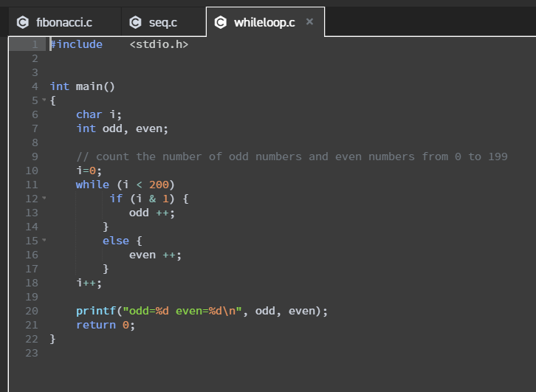536x392 pixels.
Task: Click the string "odd=%d even=%d\n"
Action: (182, 311)
